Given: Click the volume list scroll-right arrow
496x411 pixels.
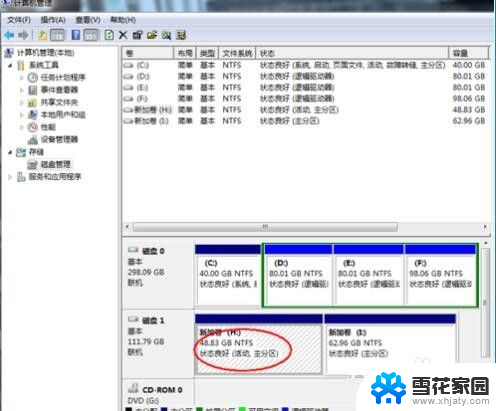Looking at the screenshot, I should (485, 227).
